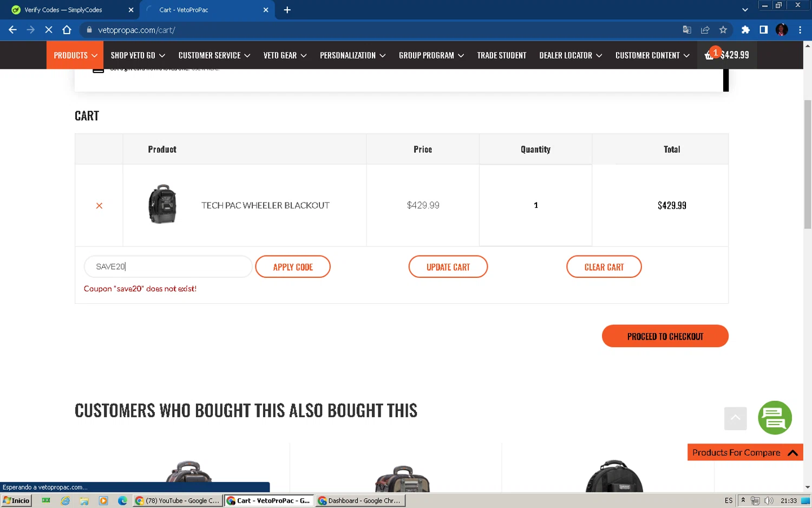Jump back to top arrow
This screenshot has height=508, width=812.
[x=735, y=418]
